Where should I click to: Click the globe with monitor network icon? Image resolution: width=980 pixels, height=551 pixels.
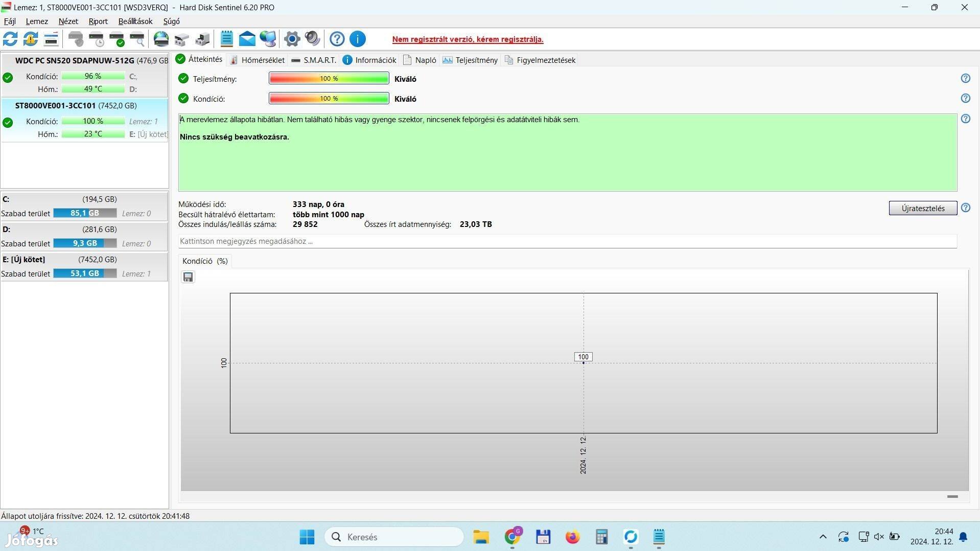pyautogui.click(x=268, y=39)
